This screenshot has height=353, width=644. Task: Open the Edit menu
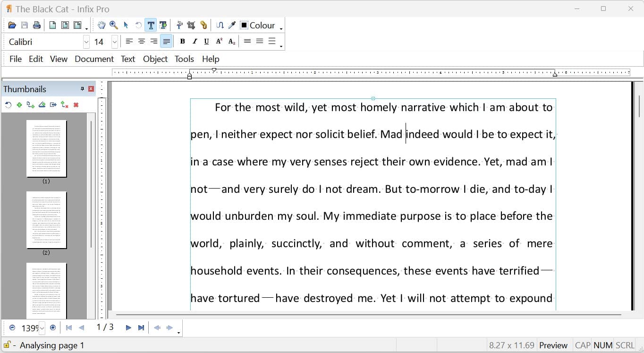point(36,59)
